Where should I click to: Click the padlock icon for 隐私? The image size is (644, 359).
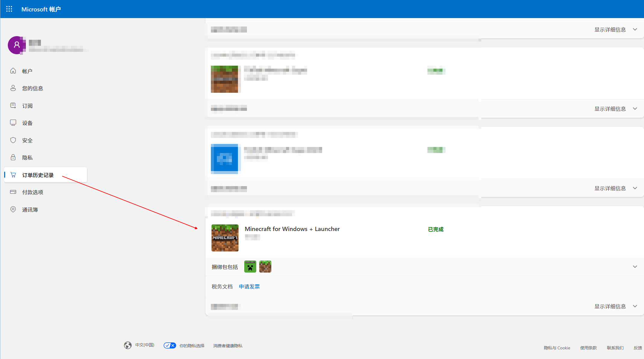[x=13, y=158]
